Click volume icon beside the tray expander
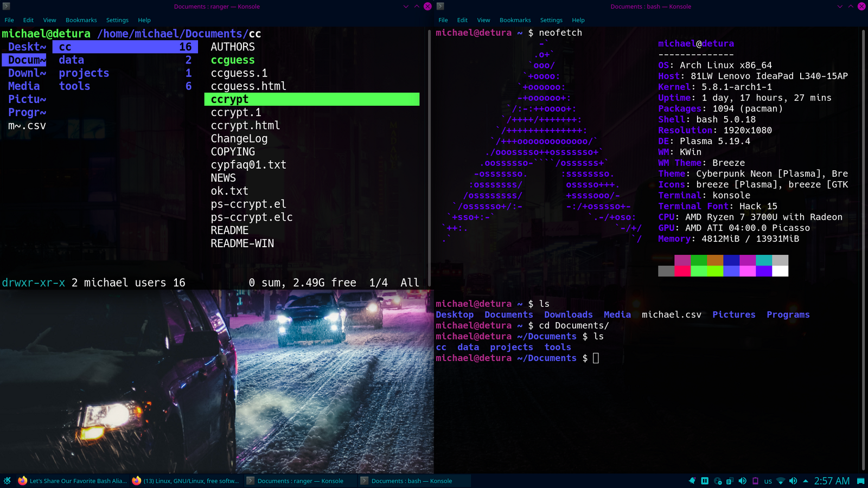Viewport: 868px width, 488px height. click(x=793, y=480)
